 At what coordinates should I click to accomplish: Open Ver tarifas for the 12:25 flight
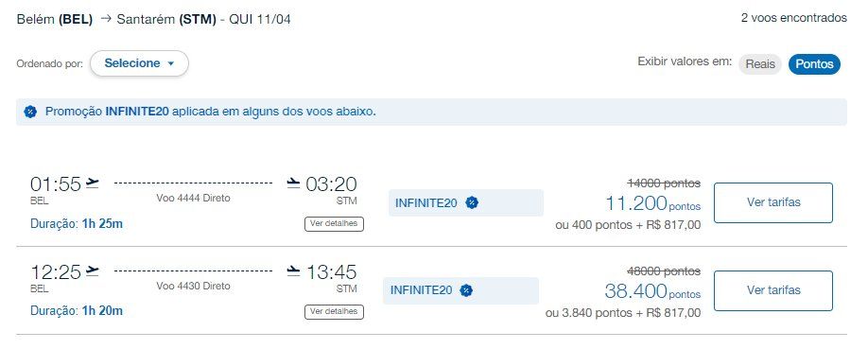773,290
